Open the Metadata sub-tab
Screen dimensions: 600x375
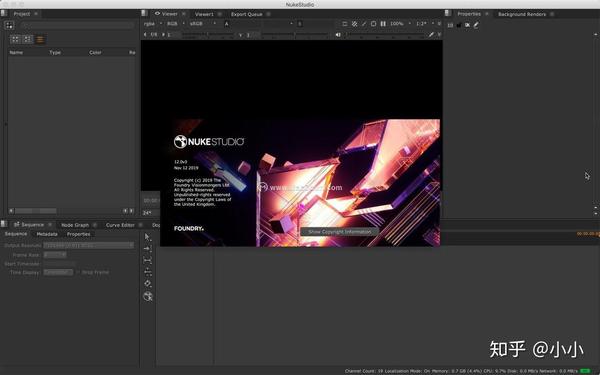[47, 234]
